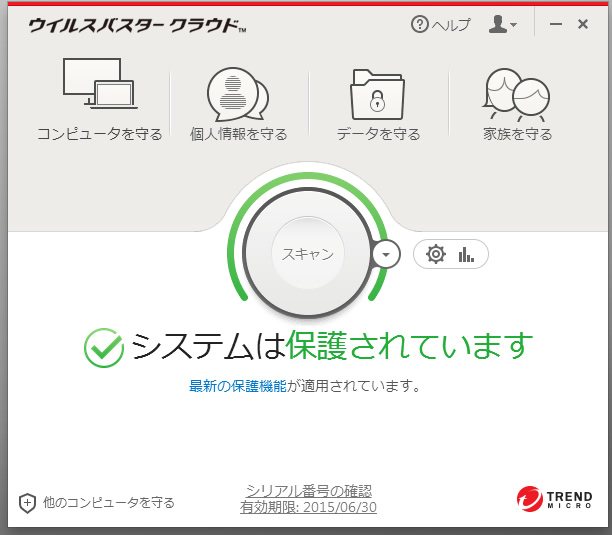
Task: Expand the scan options dropdown arrow
Action: [x=386, y=254]
